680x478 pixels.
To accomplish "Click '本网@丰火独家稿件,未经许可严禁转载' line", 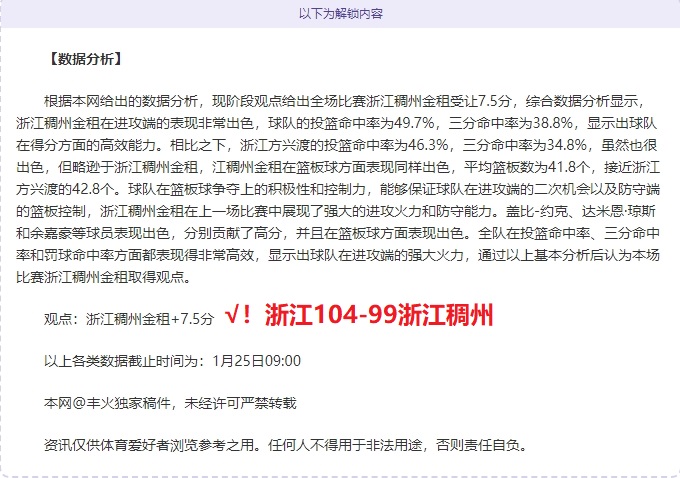I will 170,403.
